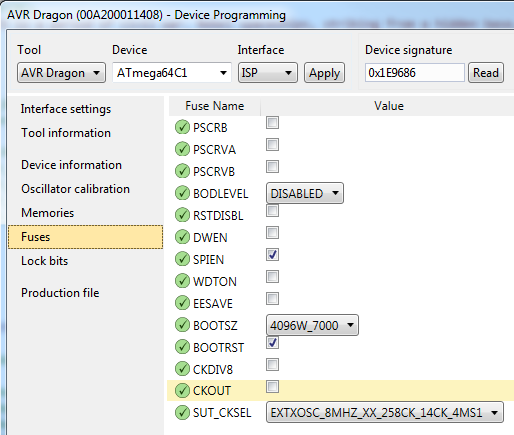This screenshot has width=514, height=435.
Task: Click the green check icon next to BODLEVEL
Action: click(182, 193)
